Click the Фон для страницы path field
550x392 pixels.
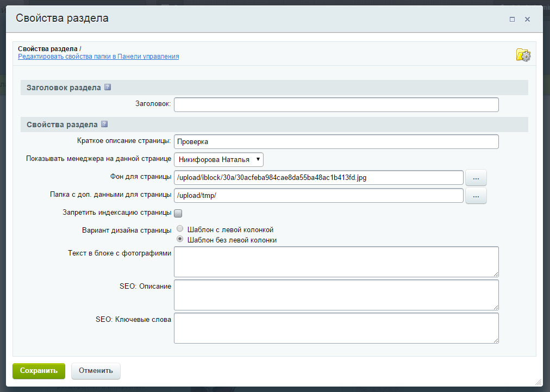click(x=318, y=178)
